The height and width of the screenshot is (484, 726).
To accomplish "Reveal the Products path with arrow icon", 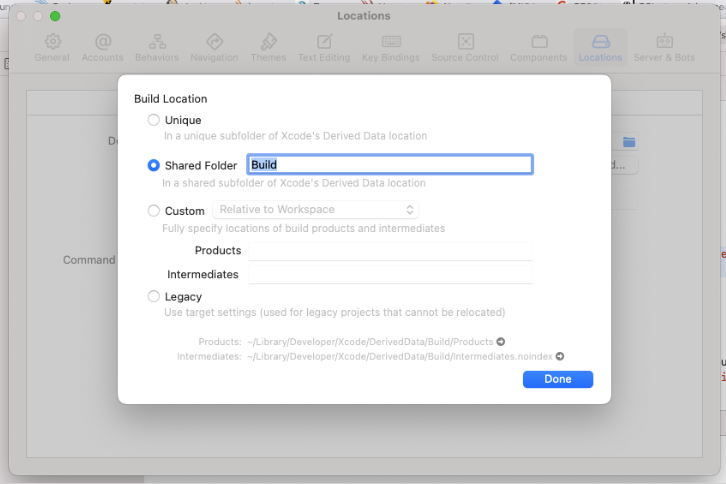I will (500, 341).
